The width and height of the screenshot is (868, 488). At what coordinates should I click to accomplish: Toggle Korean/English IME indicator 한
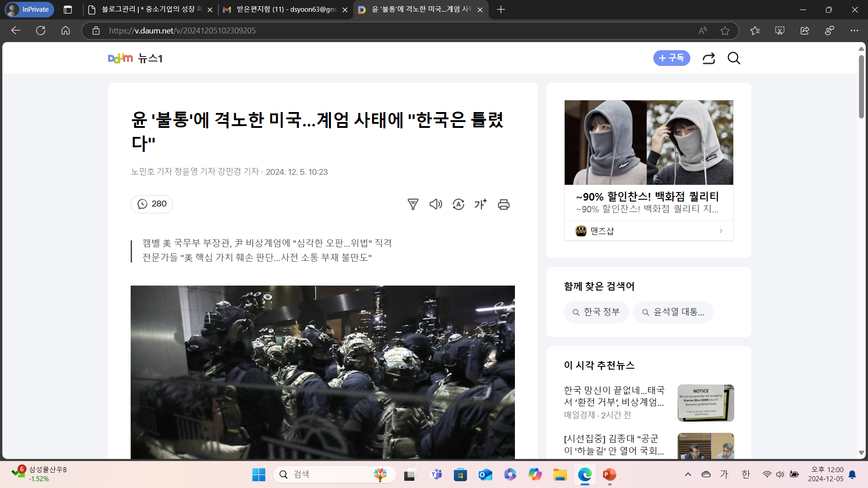point(746,474)
